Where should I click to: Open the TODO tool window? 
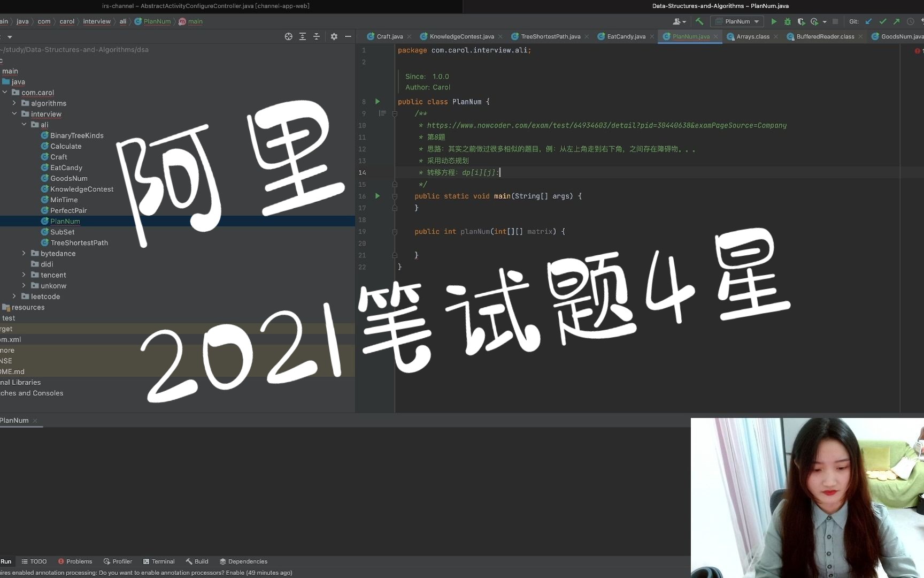(34, 561)
